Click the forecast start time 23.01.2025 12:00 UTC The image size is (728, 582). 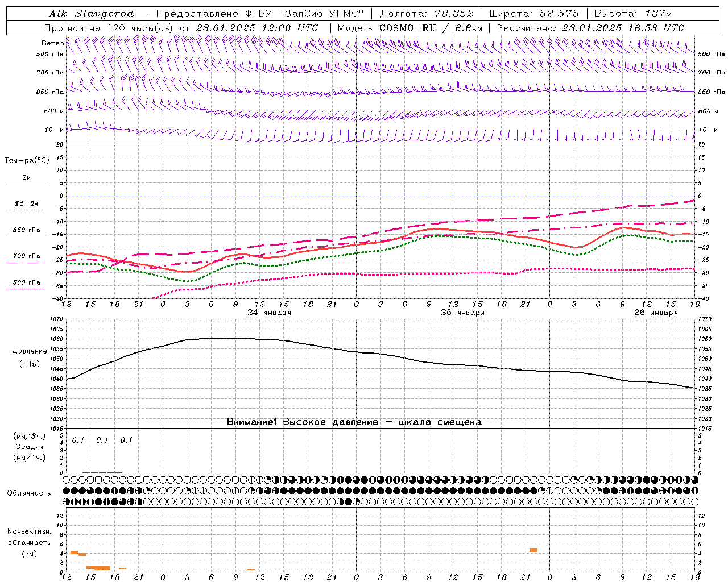pos(257,28)
